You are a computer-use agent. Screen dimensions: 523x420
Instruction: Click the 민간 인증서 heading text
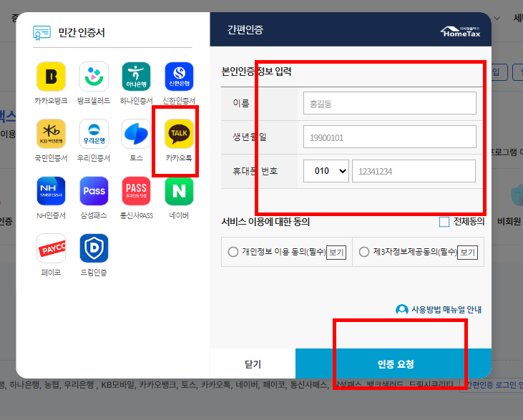82,33
